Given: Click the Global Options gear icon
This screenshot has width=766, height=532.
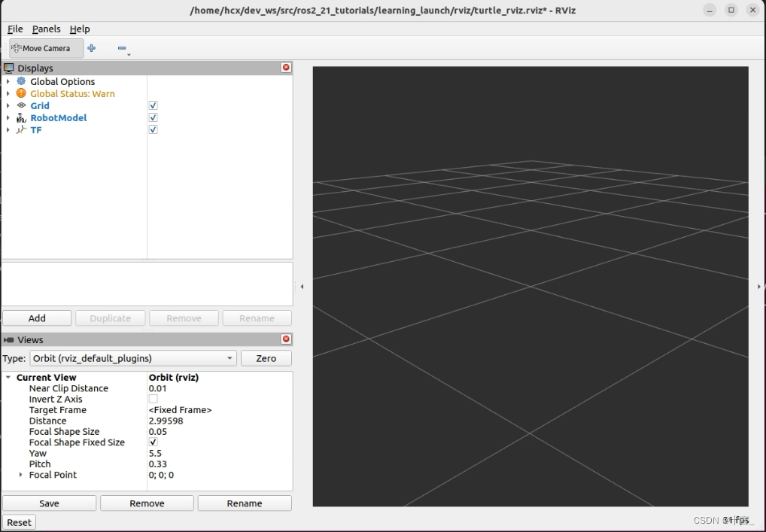Looking at the screenshot, I should (x=21, y=81).
